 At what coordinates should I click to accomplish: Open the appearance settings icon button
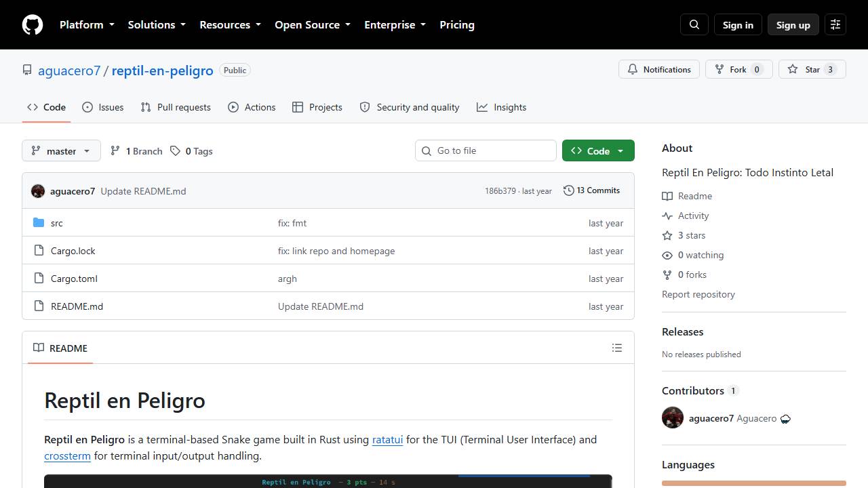835,25
